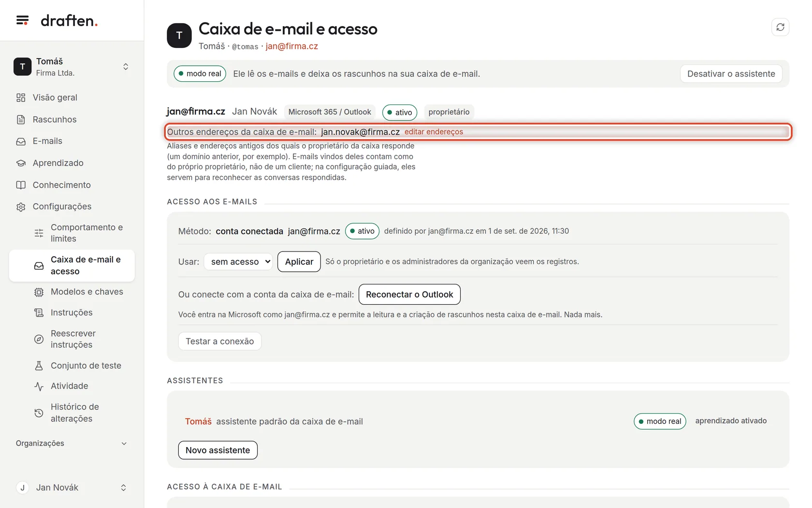Image resolution: width=812 pixels, height=508 pixels.
Task: Go to Instruções settings
Action: coord(72,313)
